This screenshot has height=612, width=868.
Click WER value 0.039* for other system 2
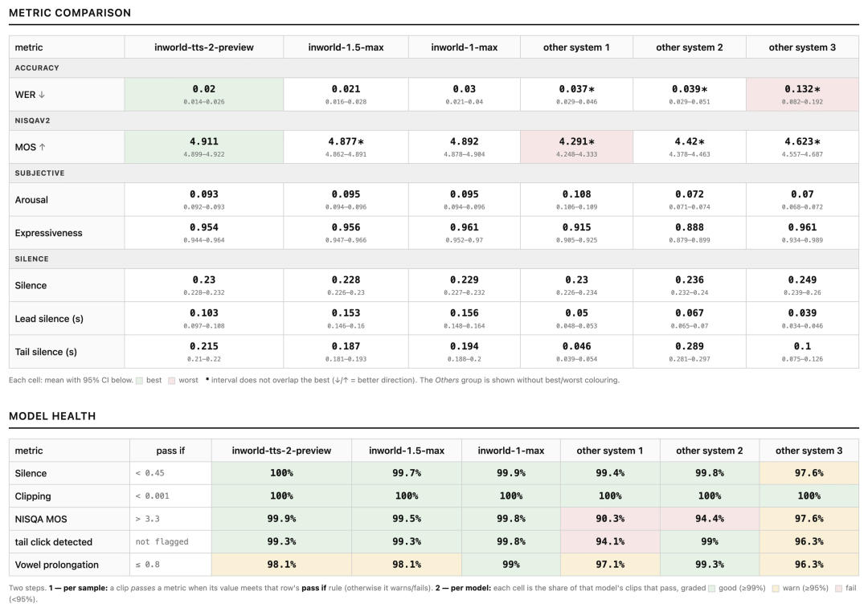(x=690, y=89)
